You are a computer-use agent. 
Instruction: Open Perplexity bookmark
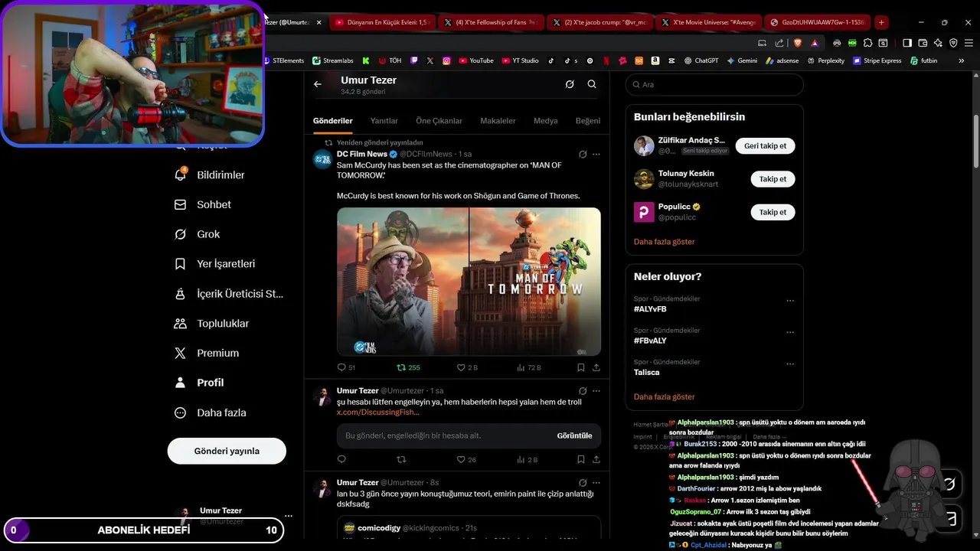(x=825, y=60)
